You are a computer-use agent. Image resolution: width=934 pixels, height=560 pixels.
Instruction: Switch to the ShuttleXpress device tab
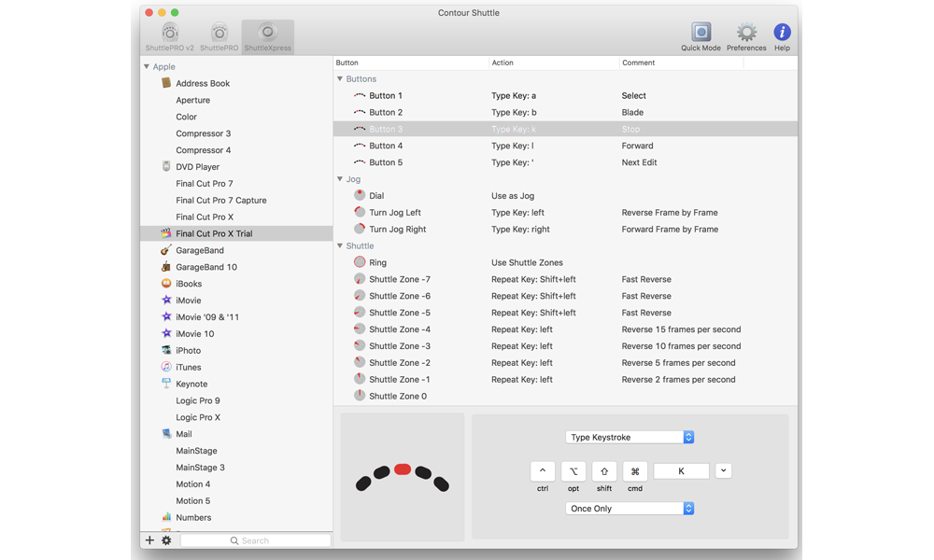pos(267,36)
